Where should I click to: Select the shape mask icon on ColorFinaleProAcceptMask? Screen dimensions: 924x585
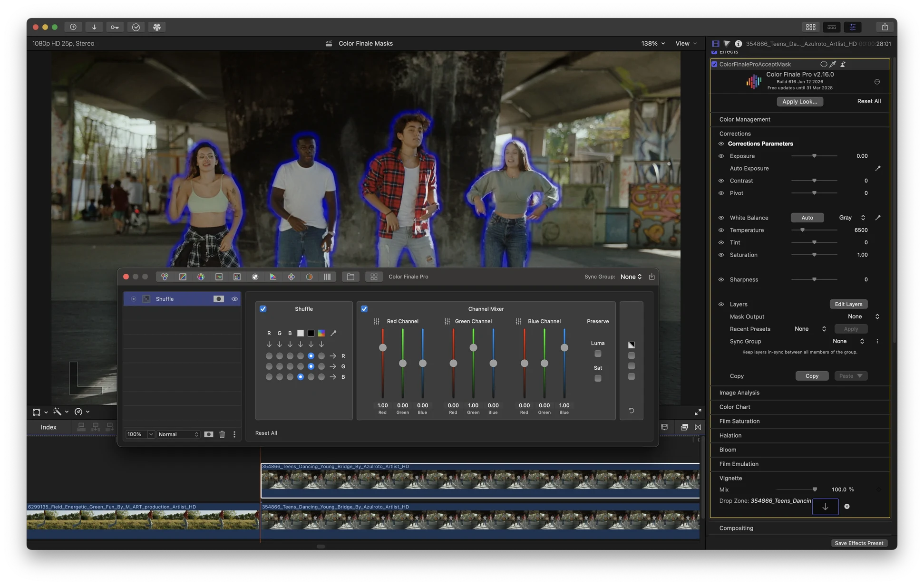[824, 64]
